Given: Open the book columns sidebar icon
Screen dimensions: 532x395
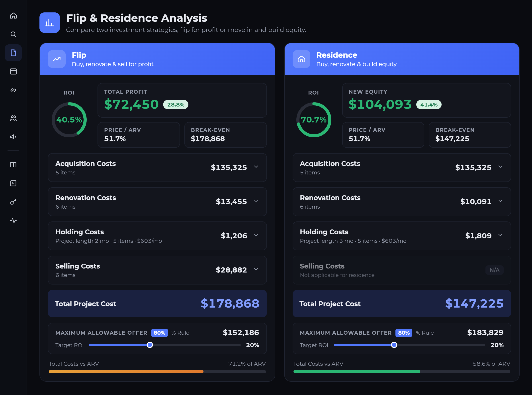Looking at the screenshot, I should (13, 164).
